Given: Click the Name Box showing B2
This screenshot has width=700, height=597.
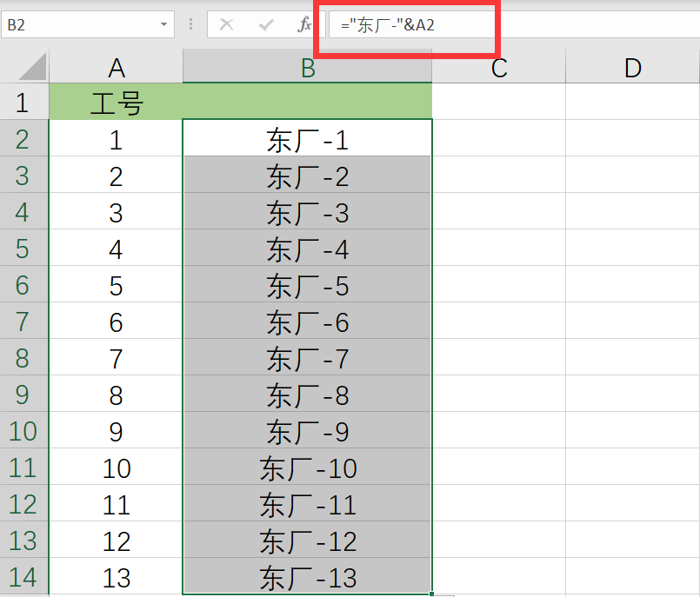Looking at the screenshot, I should coord(88,24).
